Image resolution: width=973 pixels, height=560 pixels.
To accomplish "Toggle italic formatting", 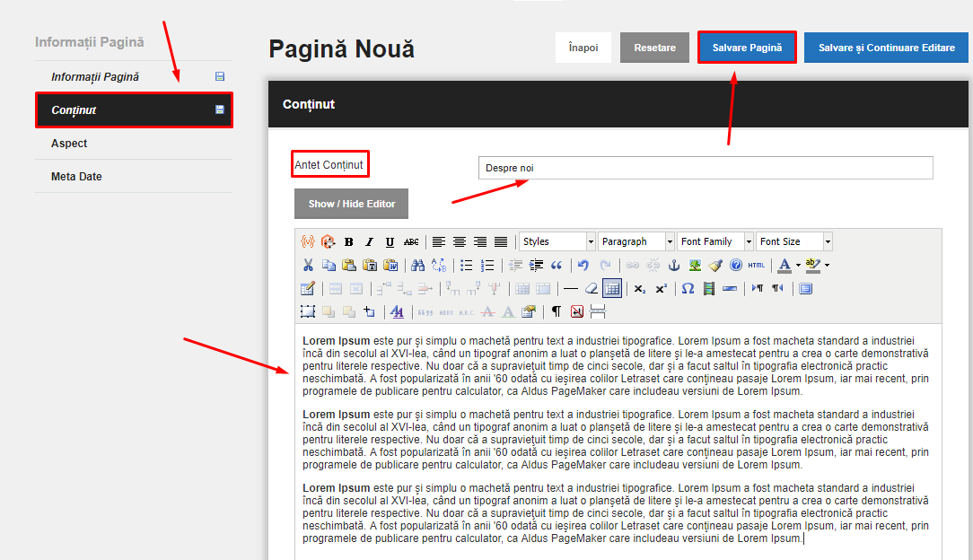I will point(369,242).
